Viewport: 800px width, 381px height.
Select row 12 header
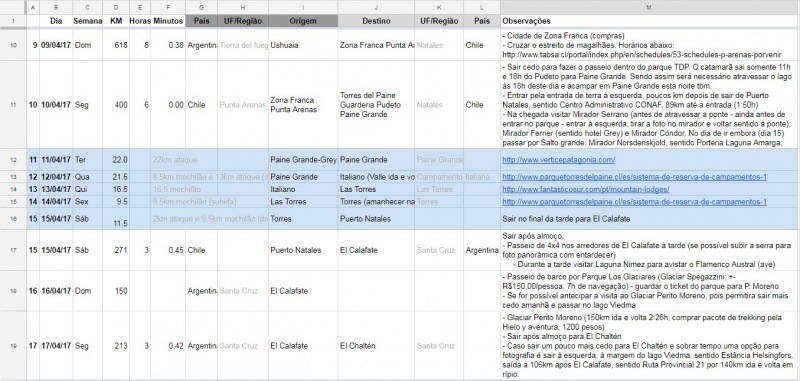click(x=13, y=160)
